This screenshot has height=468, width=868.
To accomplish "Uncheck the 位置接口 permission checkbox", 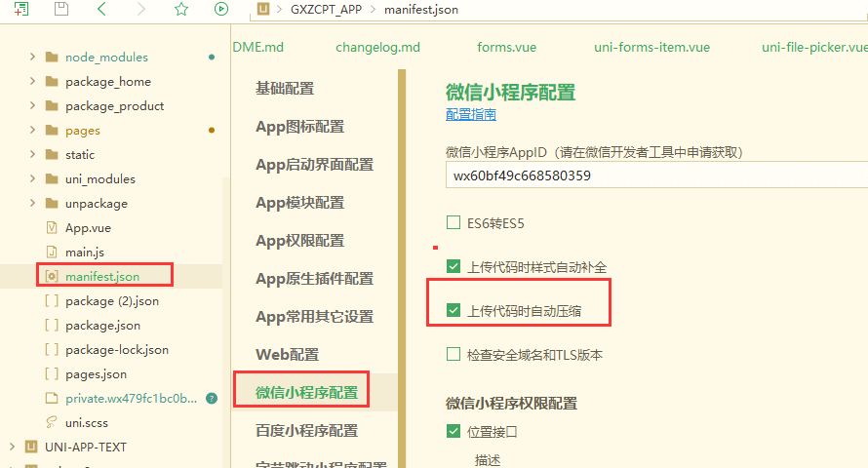I will (453, 431).
